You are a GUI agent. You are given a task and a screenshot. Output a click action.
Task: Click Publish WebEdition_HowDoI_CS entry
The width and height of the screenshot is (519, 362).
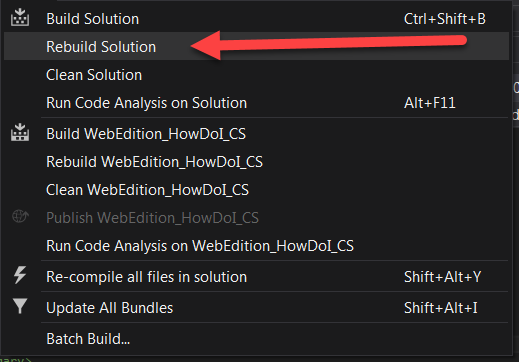256,218
